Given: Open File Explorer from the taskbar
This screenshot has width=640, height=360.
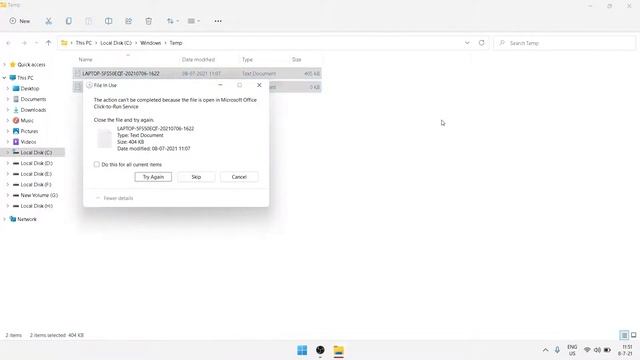Looking at the screenshot, I should [338, 350].
